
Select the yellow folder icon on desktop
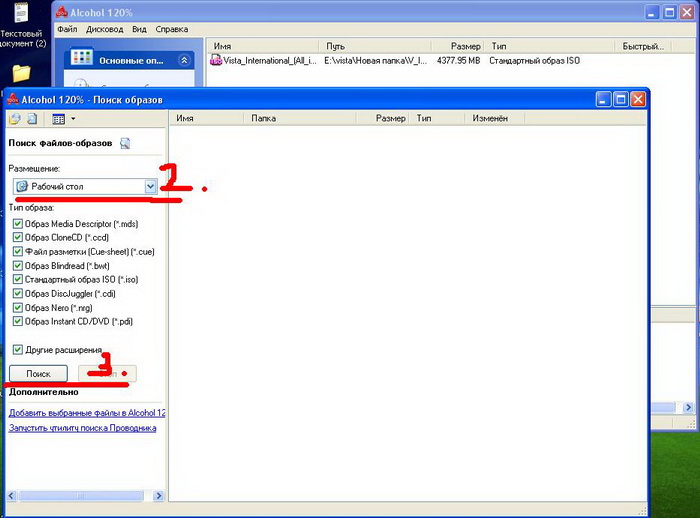[x=21, y=73]
